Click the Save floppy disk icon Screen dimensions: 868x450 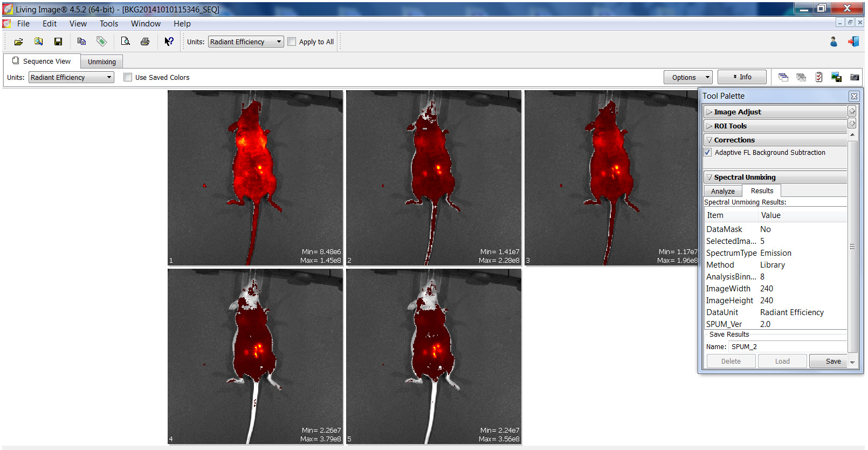pos(58,42)
